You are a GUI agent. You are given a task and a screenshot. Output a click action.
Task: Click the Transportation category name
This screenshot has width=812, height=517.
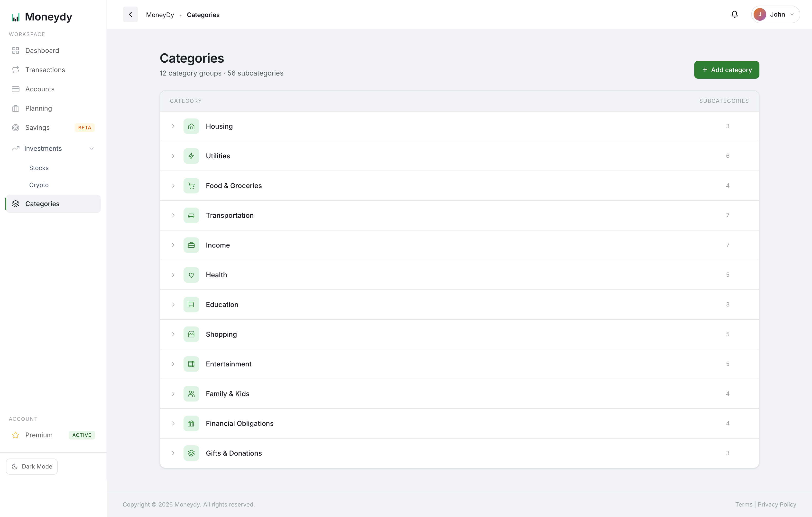pos(230,215)
